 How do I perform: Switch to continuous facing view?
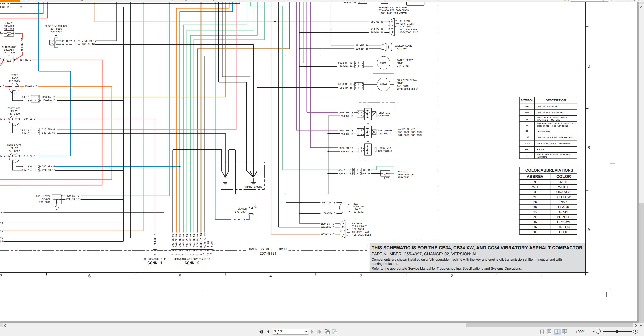[x=565, y=332]
